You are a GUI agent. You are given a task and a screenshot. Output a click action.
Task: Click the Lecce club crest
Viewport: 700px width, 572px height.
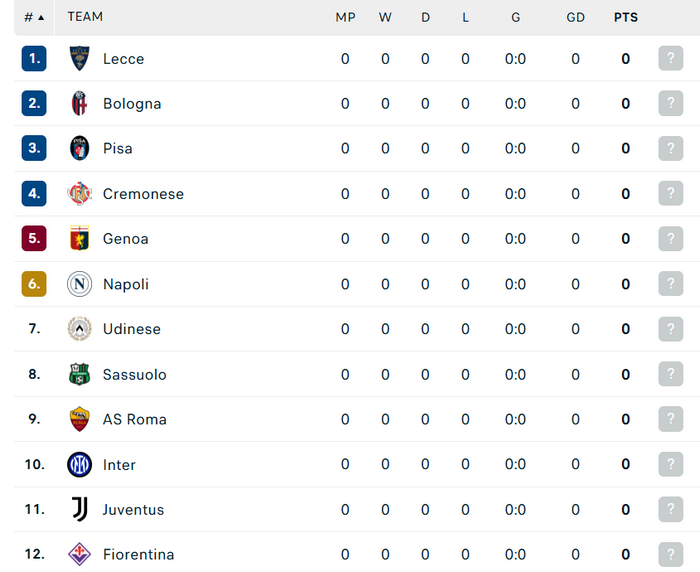[x=79, y=58]
